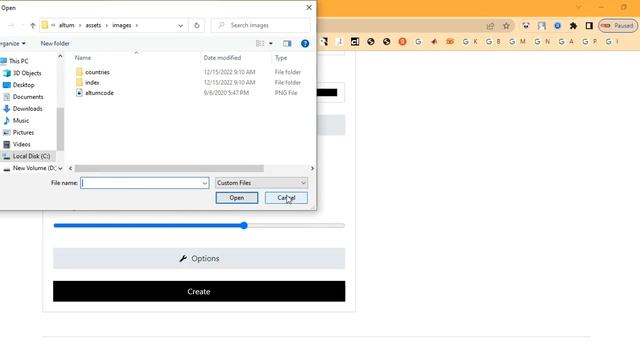Screen dimensions: 640x360
Task: Expand the Options section on page
Action: coord(199,258)
